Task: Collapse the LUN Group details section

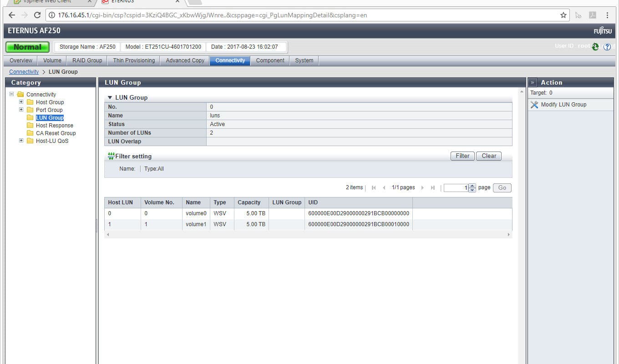Action: pyautogui.click(x=110, y=98)
